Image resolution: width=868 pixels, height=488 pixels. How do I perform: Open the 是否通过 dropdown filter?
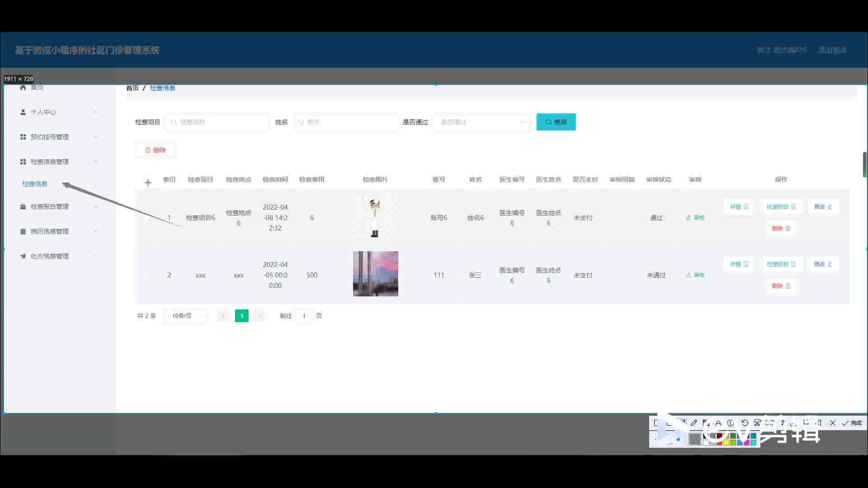pos(482,122)
